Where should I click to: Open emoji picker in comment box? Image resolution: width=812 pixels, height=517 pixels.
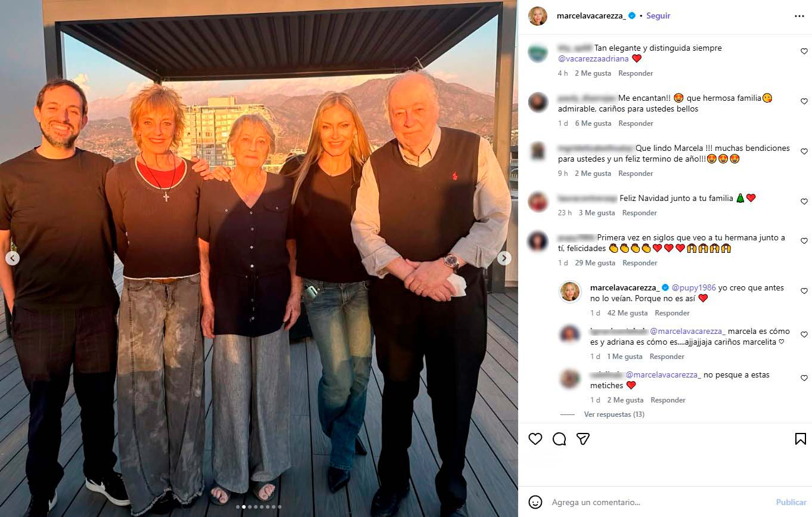point(535,502)
